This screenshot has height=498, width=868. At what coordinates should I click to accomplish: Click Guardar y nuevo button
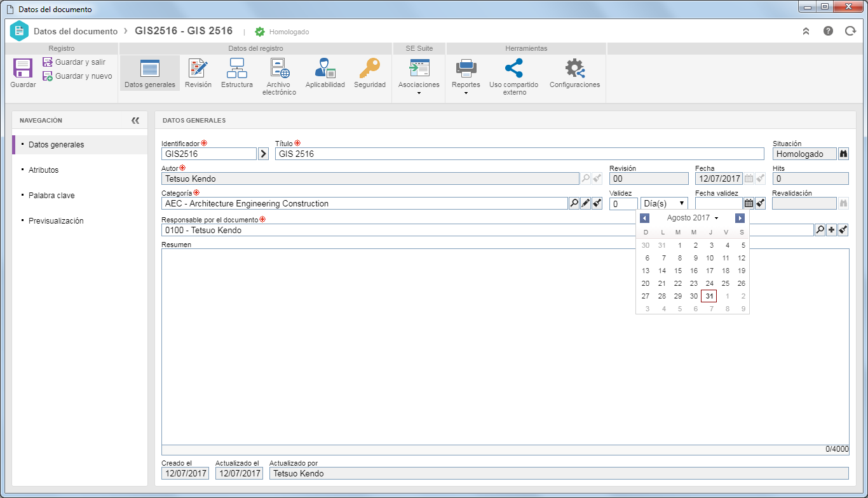tap(77, 76)
